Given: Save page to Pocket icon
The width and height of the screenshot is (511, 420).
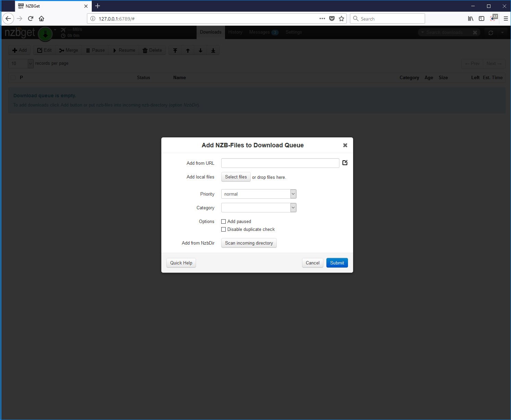Looking at the screenshot, I should [x=332, y=18].
